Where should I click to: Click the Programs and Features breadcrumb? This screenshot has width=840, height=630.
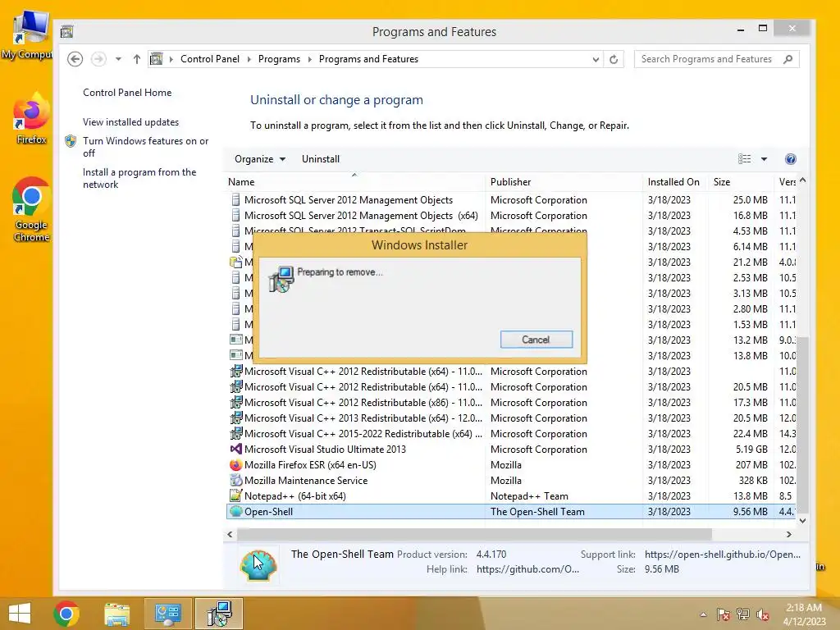coord(368,59)
